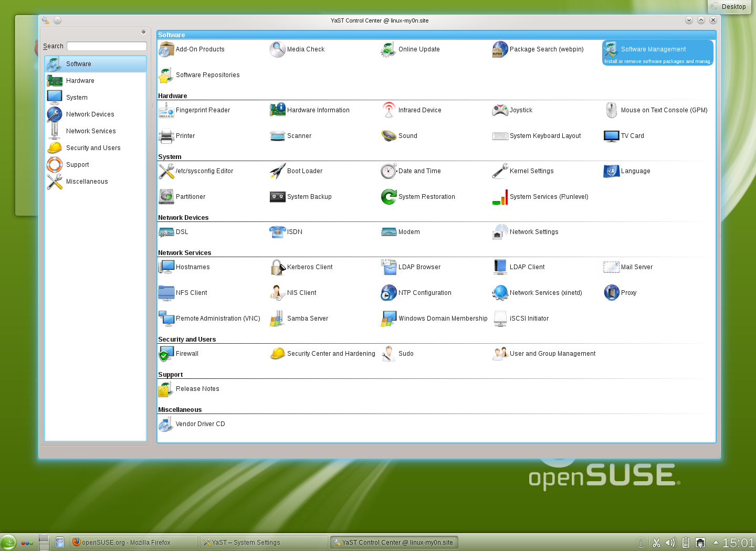Select Security and Users in sidebar

click(x=96, y=148)
